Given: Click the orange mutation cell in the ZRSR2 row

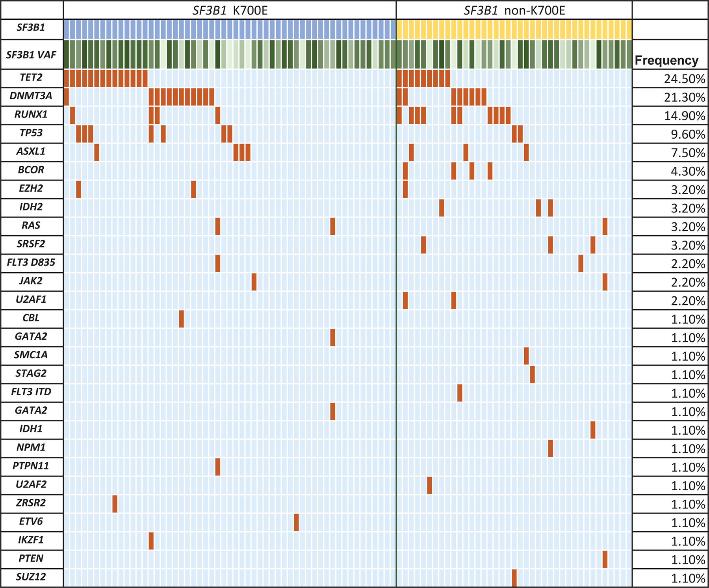Looking at the screenshot, I should click(x=115, y=504).
